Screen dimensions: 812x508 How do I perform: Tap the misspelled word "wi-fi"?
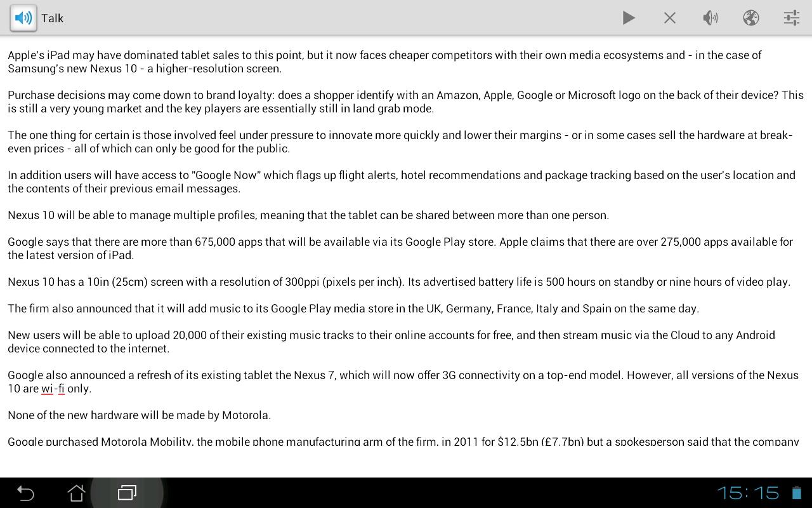(53, 389)
